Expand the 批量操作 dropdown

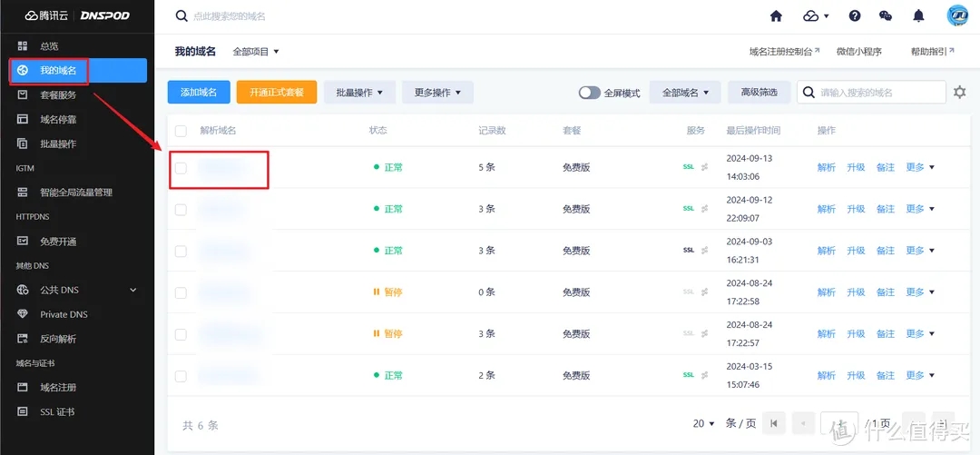click(x=359, y=93)
